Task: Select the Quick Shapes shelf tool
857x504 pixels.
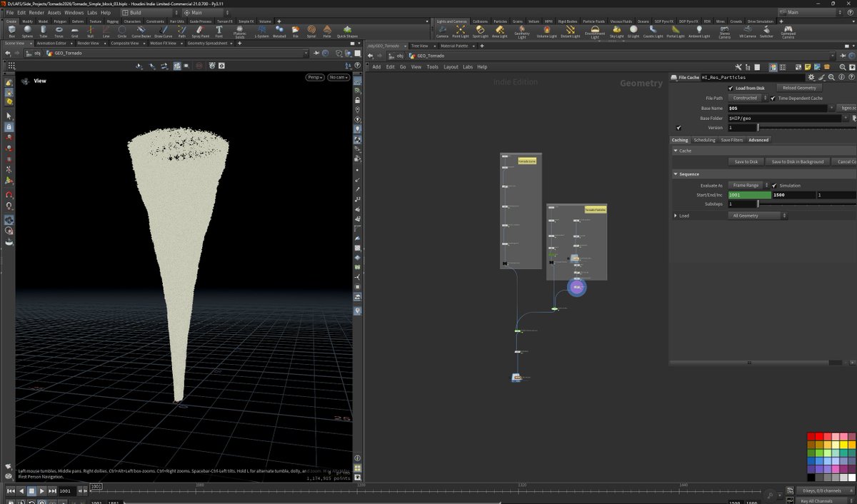Action: (x=348, y=31)
